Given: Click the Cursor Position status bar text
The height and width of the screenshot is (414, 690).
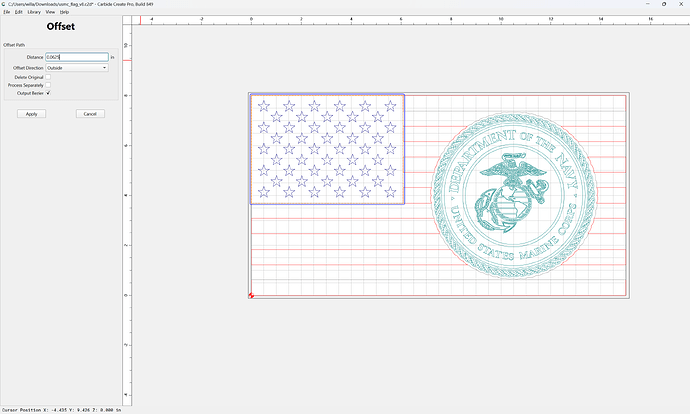Looking at the screenshot, I should pyautogui.click(x=61, y=410).
